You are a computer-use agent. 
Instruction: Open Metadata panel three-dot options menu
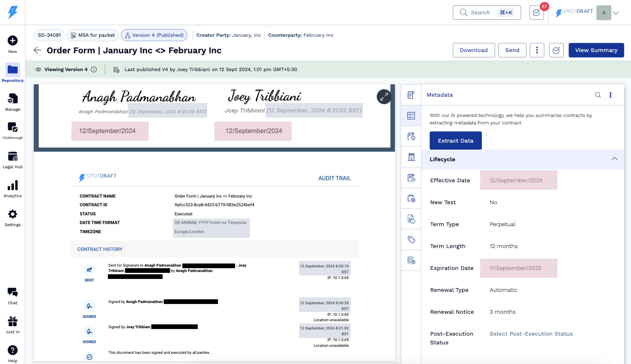[610, 95]
